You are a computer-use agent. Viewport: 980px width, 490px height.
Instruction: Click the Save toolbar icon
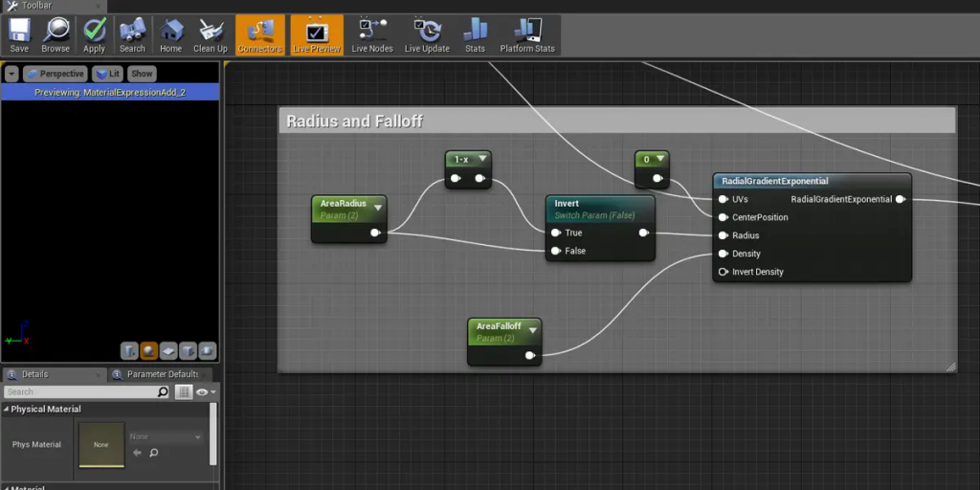(19, 35)
